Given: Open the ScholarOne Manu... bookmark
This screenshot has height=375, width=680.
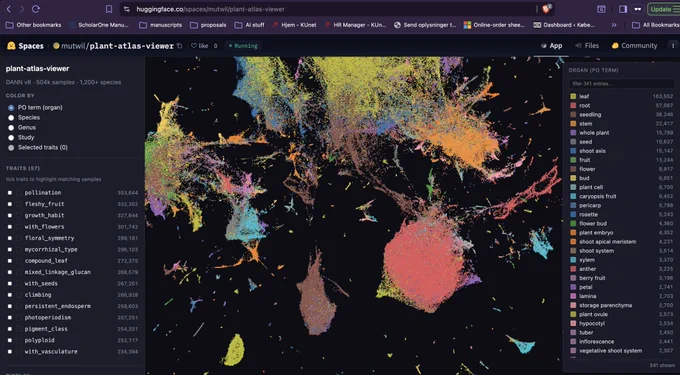Looking at the screenshot, I should pos(98,25).
